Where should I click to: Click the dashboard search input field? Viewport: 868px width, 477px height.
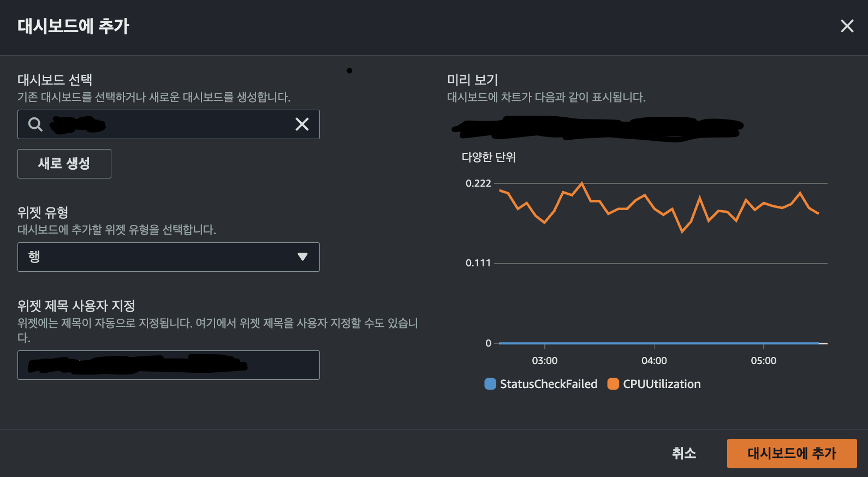(x=169, y=124)
